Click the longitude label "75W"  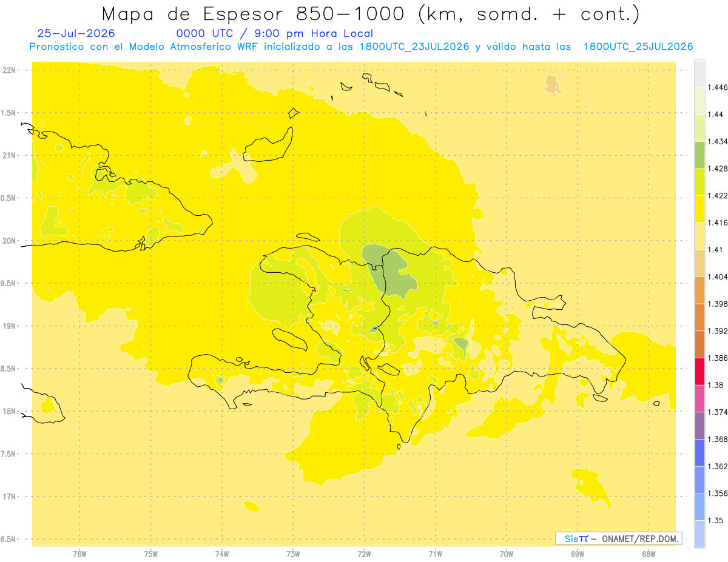point(151,554)
